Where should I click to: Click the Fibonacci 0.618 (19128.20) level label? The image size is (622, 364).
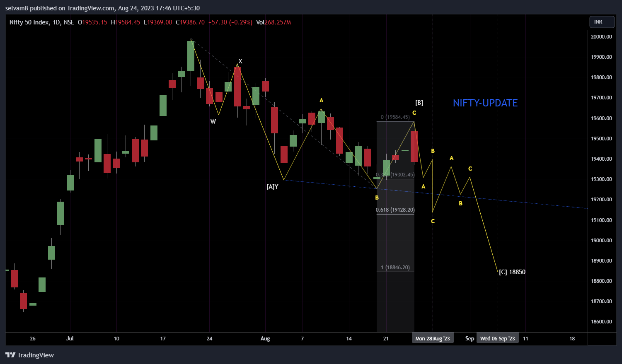coord(395,210)
